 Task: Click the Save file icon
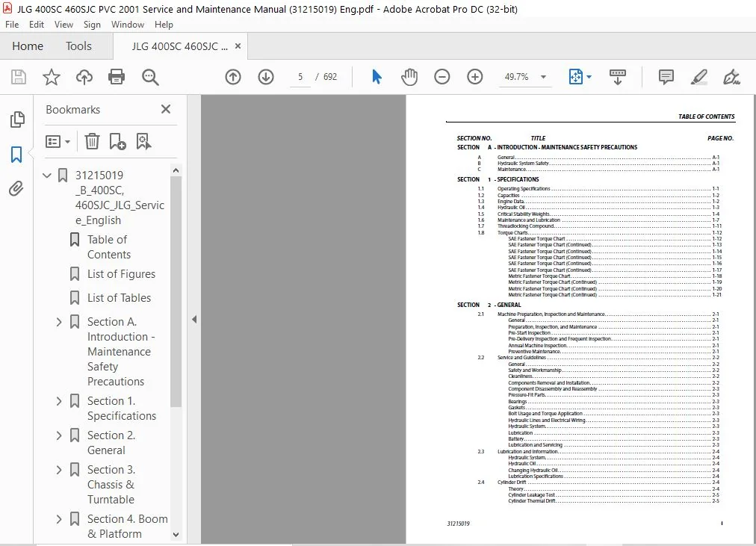click(19, 77)
